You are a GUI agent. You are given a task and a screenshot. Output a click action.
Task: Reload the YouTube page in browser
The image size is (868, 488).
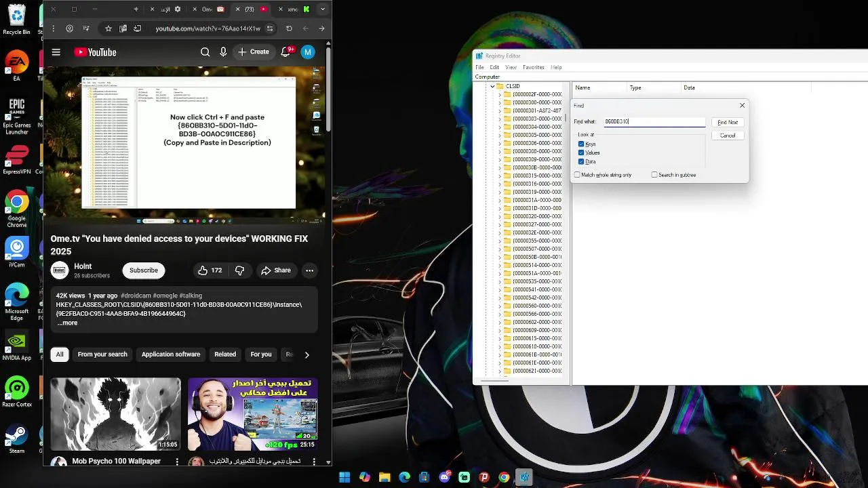(x=289, y=28)
